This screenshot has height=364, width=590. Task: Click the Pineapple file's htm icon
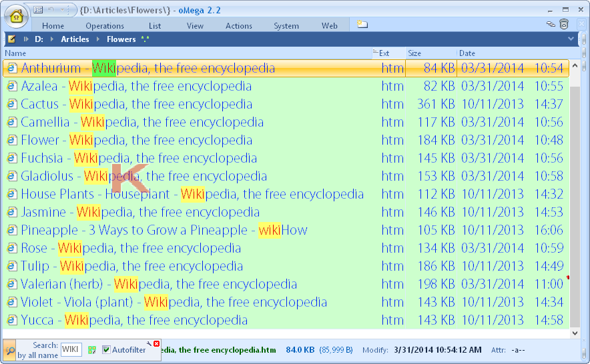pos(12,230)
